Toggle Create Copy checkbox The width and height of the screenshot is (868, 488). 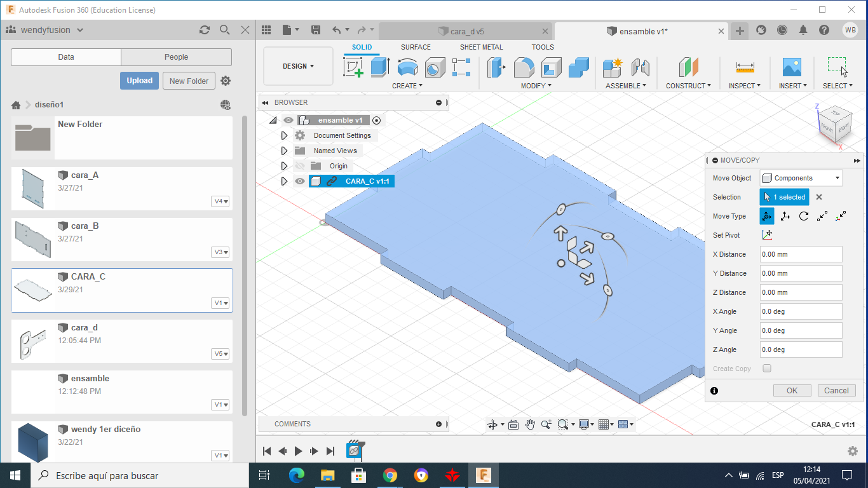(x=767, y=369)
